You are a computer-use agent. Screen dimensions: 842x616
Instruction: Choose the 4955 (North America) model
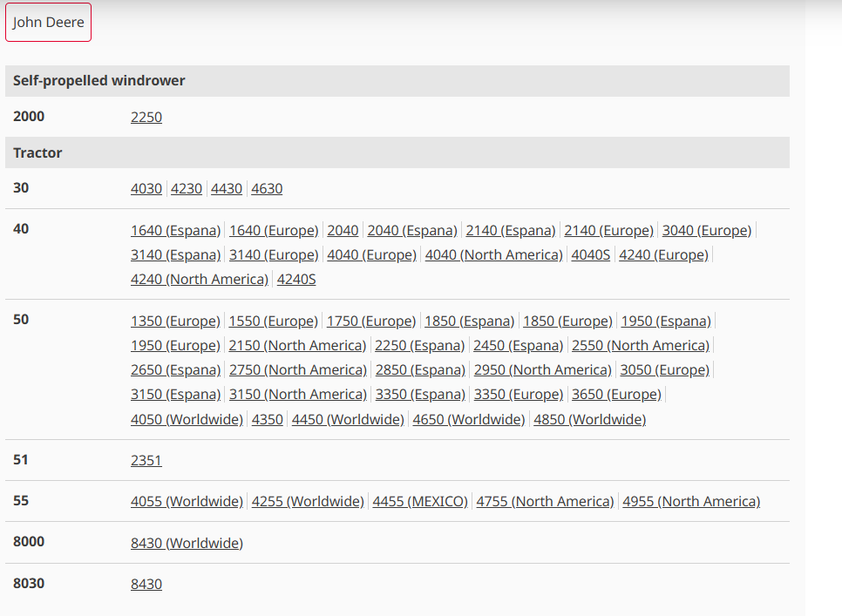coord(691,501)
